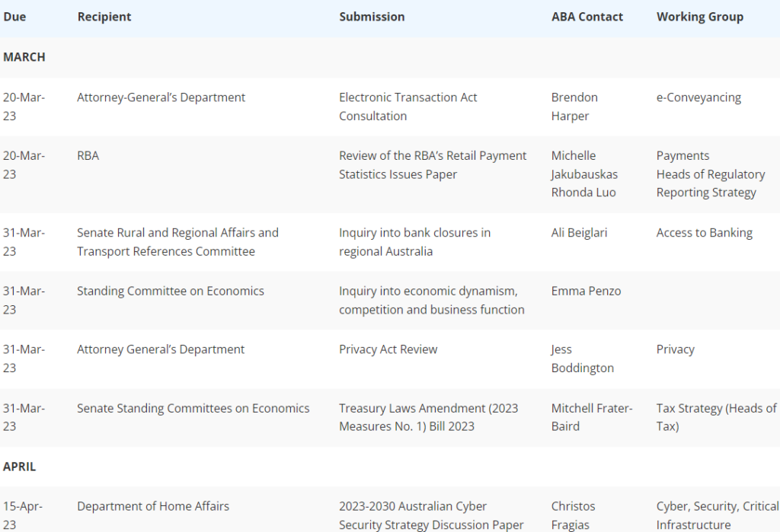Select the APRIL section heading
The image size is (780, 532).
[x=19, y=467]
